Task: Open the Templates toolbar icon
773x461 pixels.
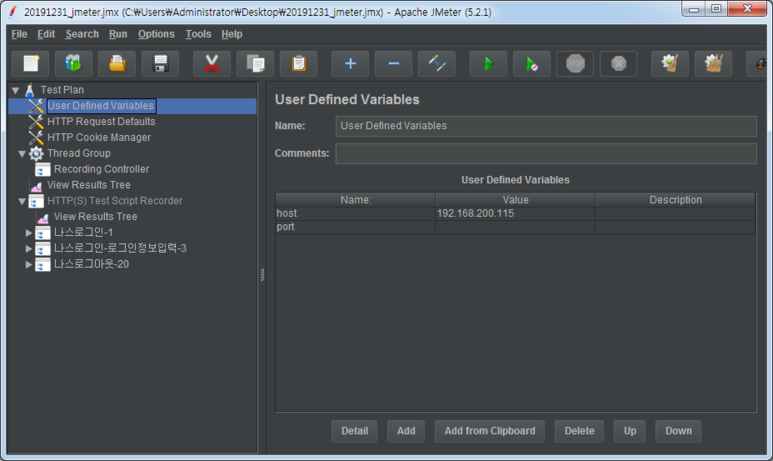Action: pyautogui.click(x=73, y=64)
